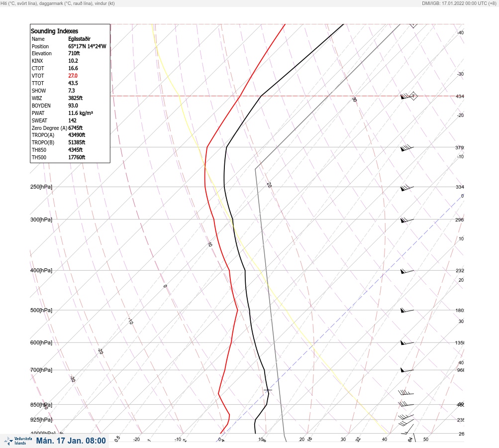Click the wind barb at 850 hPa
This screenshot has width=499, height=448.
pyautogui.click(x=406, y=404)
